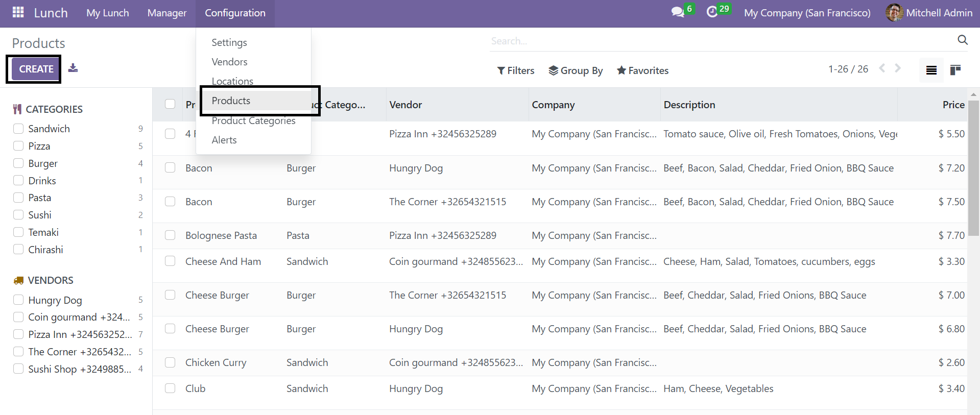This screenshot has width=980, height=415.
Task: Click the import records download icon
Action: pyautogui.click(x=73, y=68)
